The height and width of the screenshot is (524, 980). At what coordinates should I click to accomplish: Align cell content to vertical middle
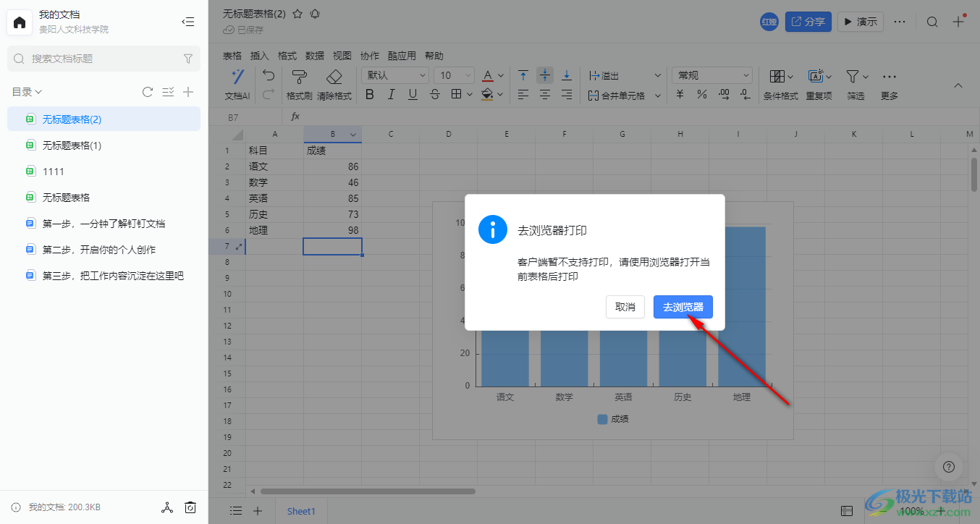(545, 75)
